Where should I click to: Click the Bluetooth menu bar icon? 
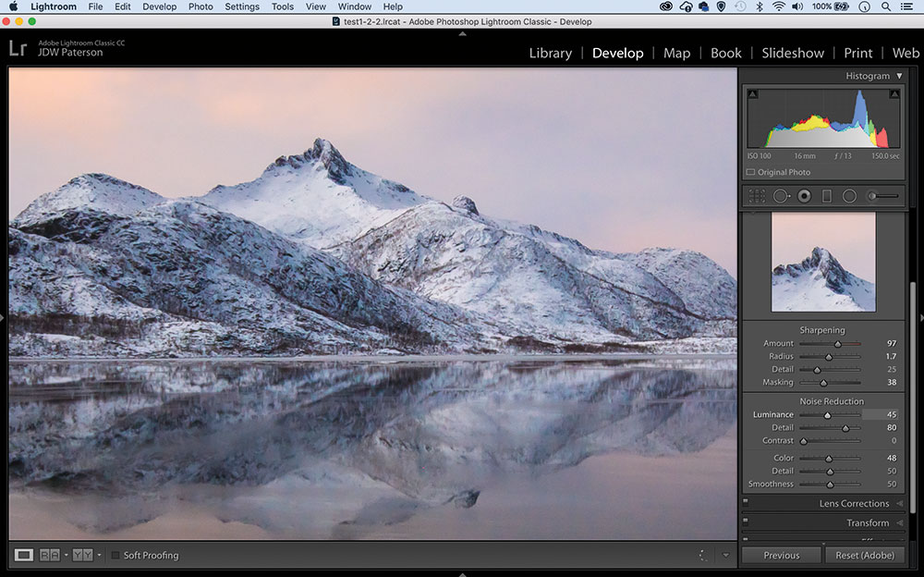click(760, 6)
